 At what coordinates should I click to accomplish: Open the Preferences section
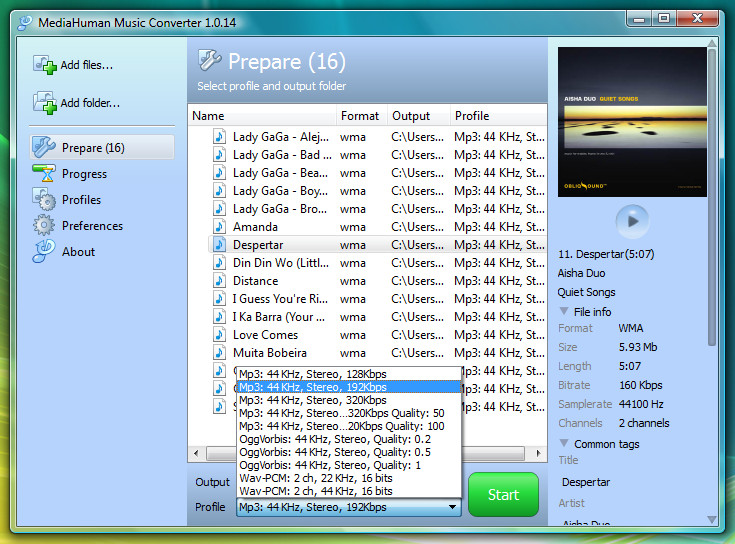point(92,226)
